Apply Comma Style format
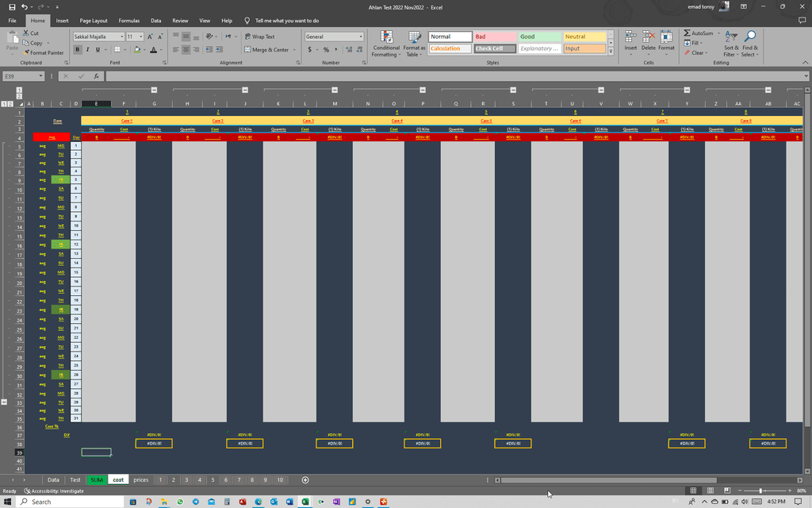 pos(336,50)
